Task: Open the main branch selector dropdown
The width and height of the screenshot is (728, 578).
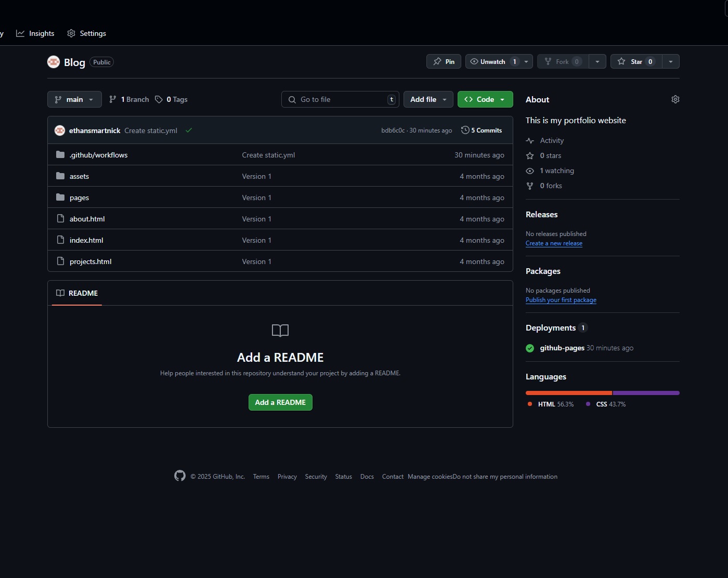Action: pos(74,99)
